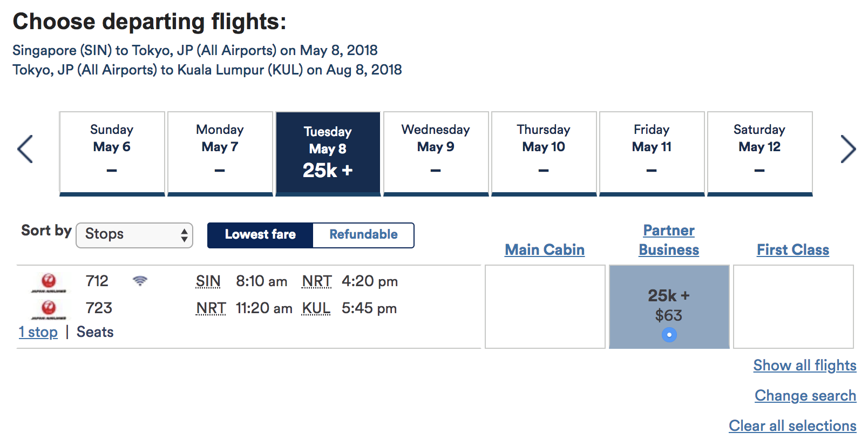The image size is (868, 446).
Task: Click Clear all selections link
Action: pos(792,426)
